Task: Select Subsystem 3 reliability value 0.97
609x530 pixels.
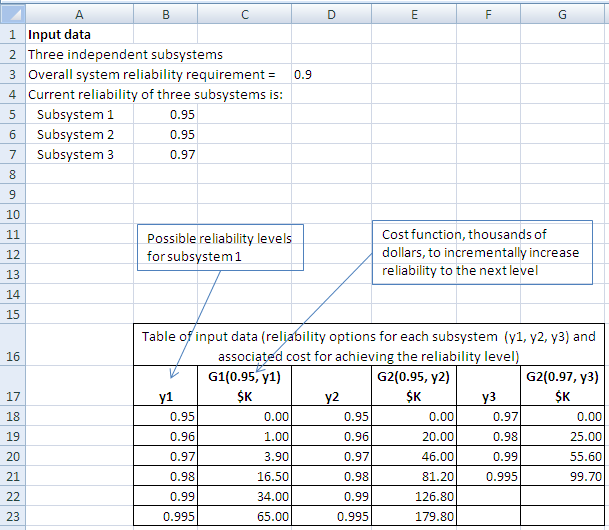Action: pyautogui.click(x=165, y=155)
